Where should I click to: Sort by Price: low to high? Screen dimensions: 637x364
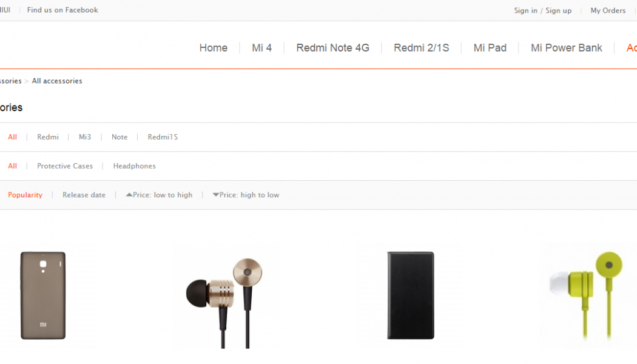[x=160, y=195]
